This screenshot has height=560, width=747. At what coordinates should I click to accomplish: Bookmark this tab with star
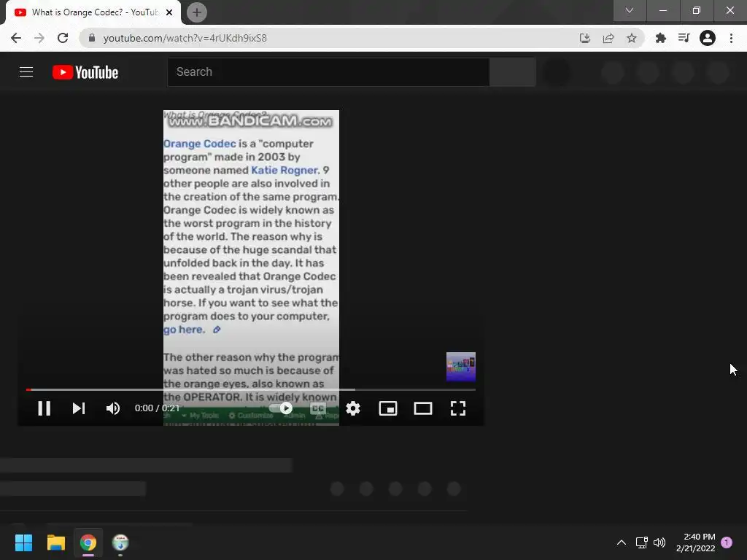coord(632,38)
